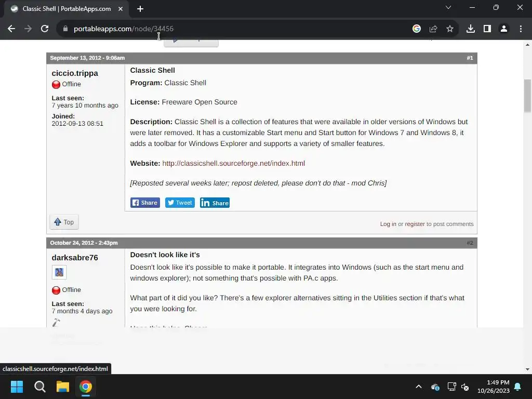Open the notifications bell
The image size is (532, 399).
(x=518, y=387)
